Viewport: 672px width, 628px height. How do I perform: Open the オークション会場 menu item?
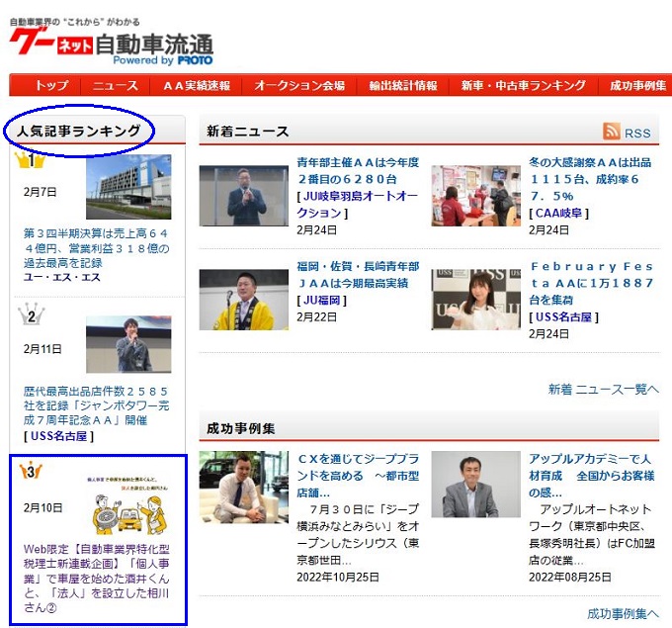[x=299, y=86]
